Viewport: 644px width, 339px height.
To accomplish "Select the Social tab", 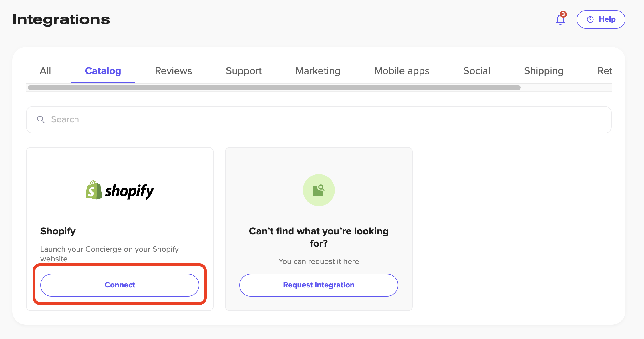I will [x=476, y=71].
